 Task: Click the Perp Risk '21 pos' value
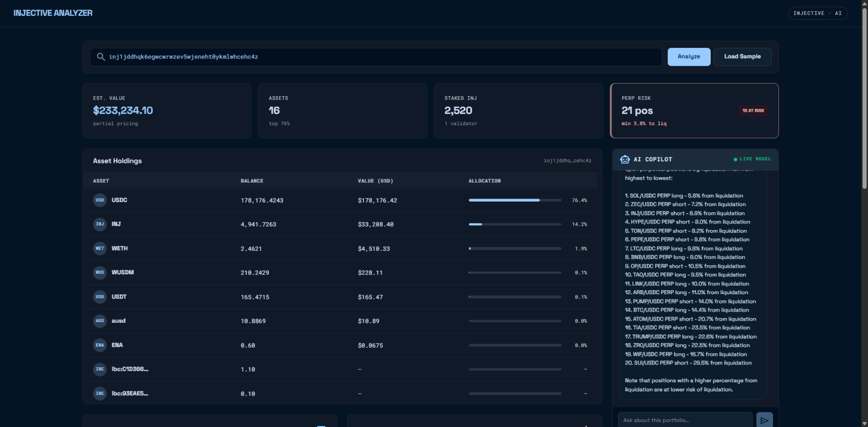637,110
